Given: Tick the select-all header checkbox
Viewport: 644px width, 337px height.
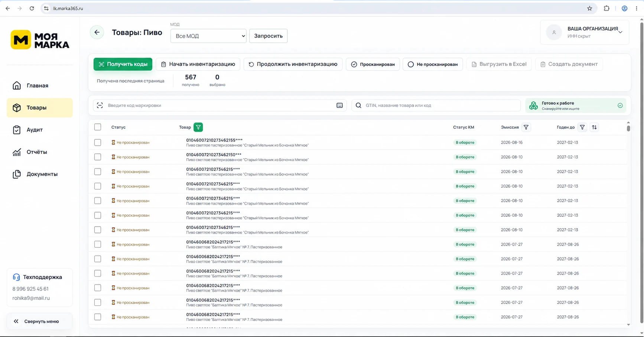Looking at the screenshot, I should 98,127.
